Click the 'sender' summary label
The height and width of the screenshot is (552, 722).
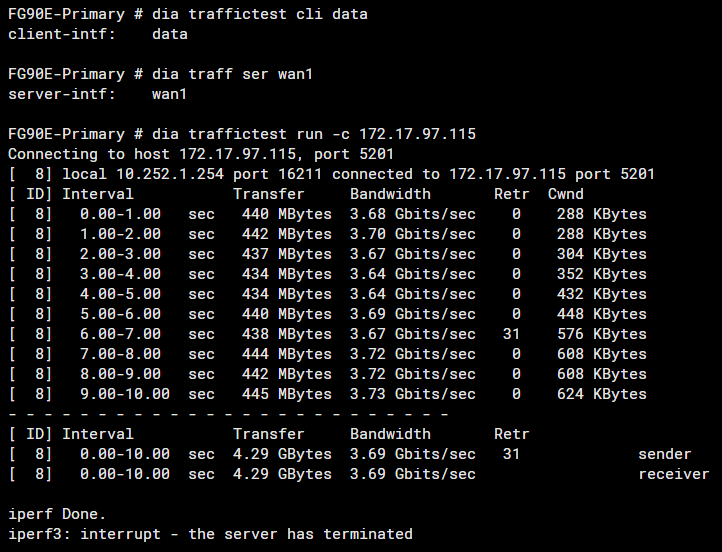665,454
